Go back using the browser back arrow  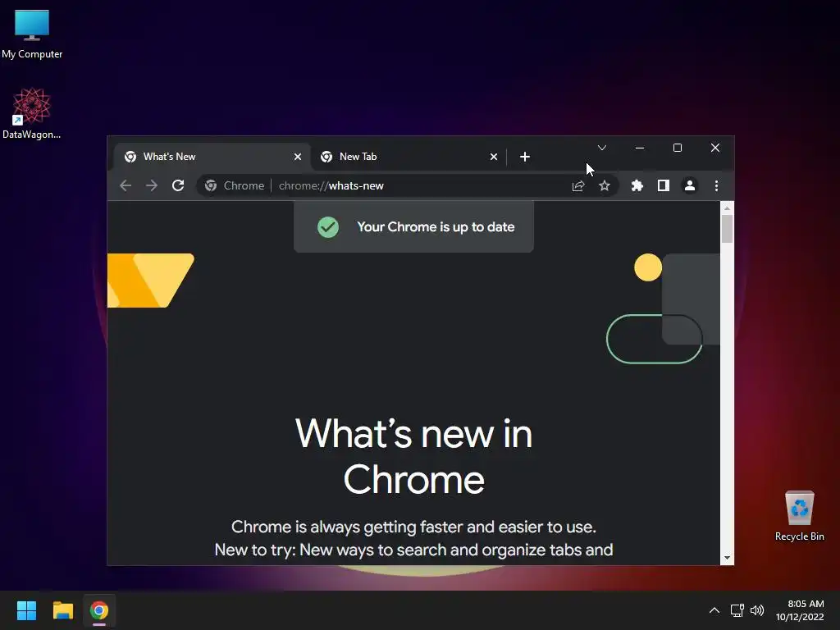point(126,185)
